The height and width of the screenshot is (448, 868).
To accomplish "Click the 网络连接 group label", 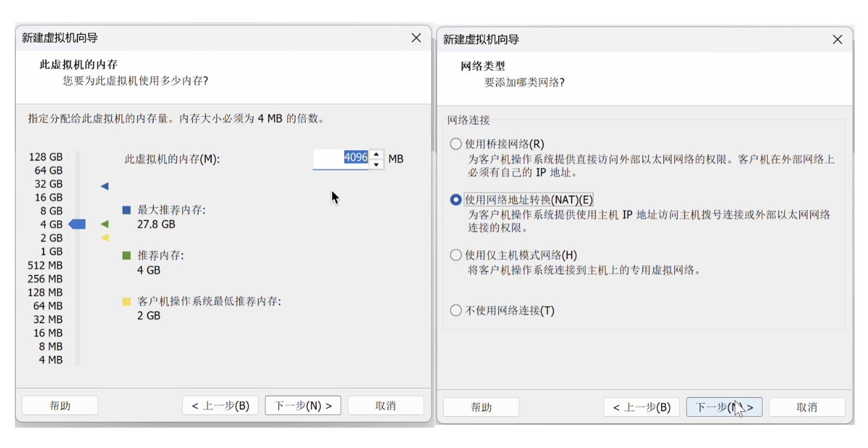I will 468,120.
